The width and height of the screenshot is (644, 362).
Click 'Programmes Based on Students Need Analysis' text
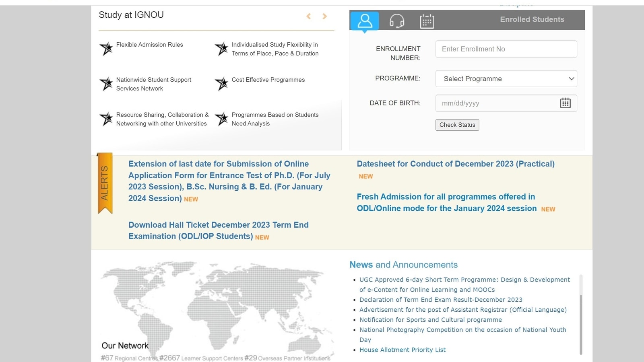click(x=275, y=119)
